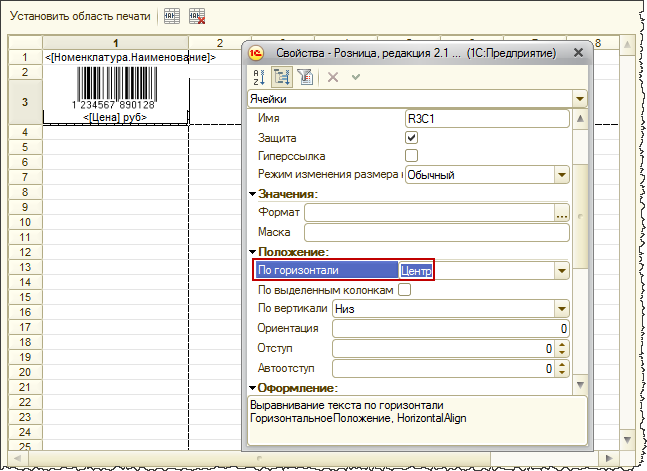Viewport: 647px width, 471px height.
Task: Select row header 17
Action: 25,327
